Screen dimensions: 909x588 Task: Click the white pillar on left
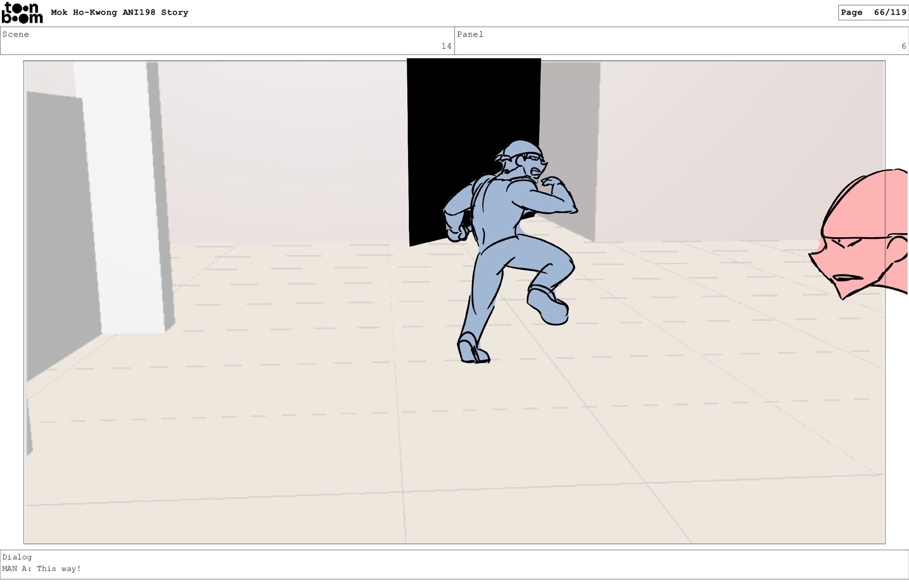(123, 199)
